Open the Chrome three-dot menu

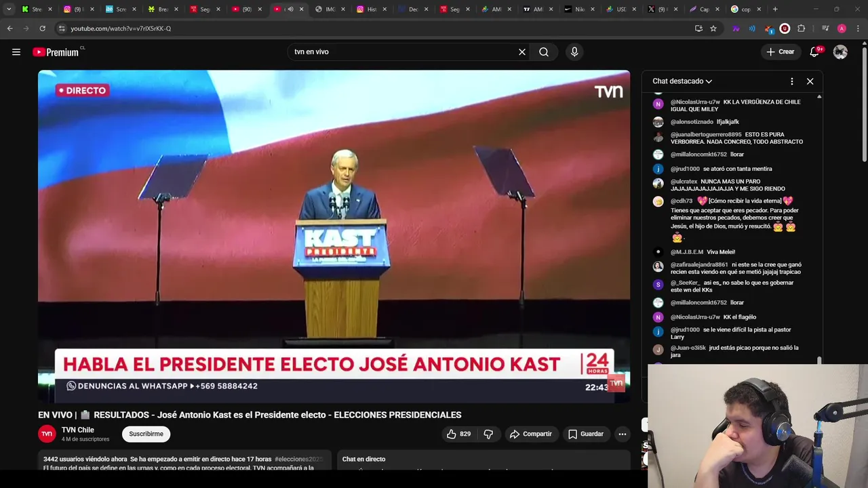click(859, 28)
